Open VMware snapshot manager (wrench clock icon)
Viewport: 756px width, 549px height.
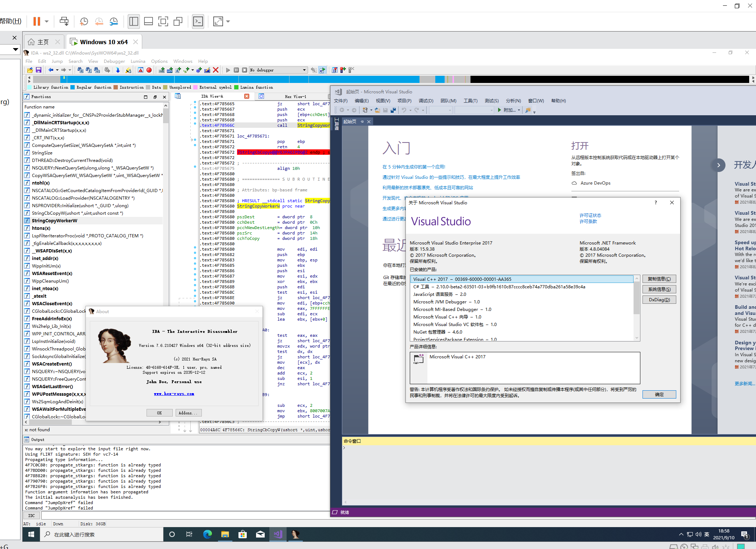[x=113, y=22]
